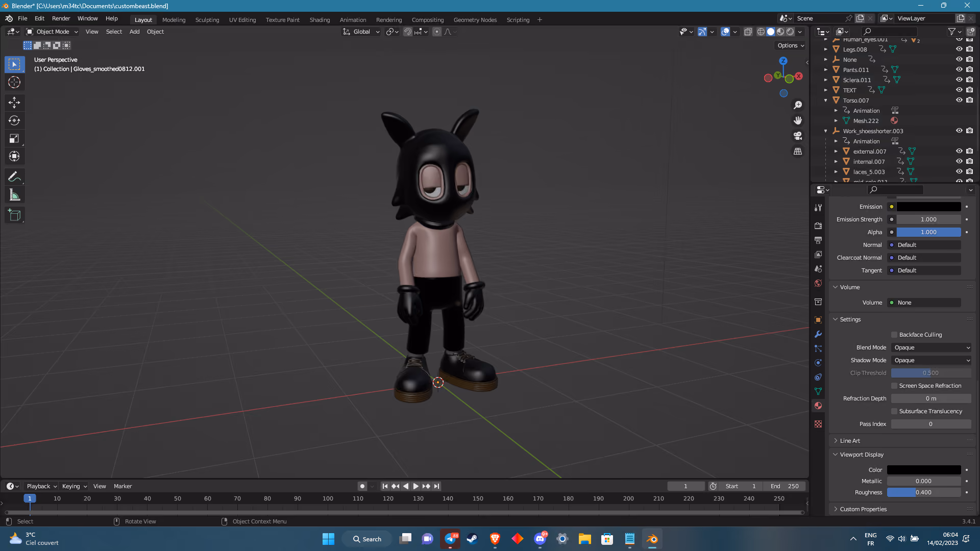
Task: Open the Render menu
Action: coord(61,18)
